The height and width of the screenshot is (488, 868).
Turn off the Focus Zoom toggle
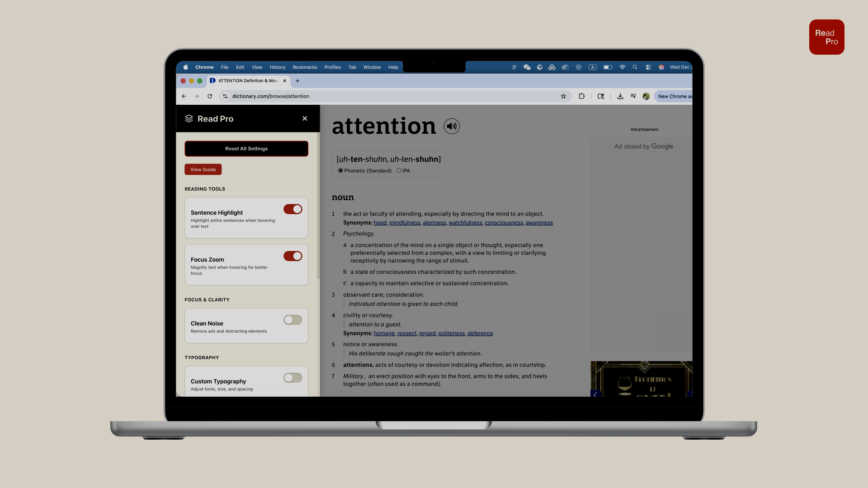click(x=292, y=256)
